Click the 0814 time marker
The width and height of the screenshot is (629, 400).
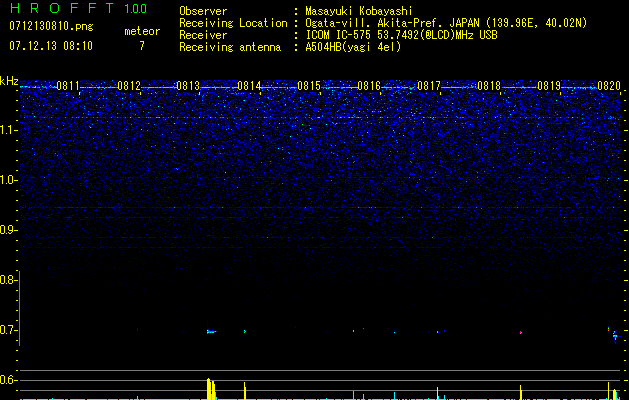[x=249, y=86]
